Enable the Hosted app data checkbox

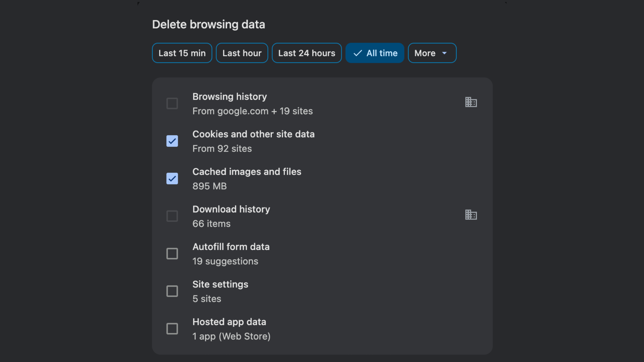point(172,329)
